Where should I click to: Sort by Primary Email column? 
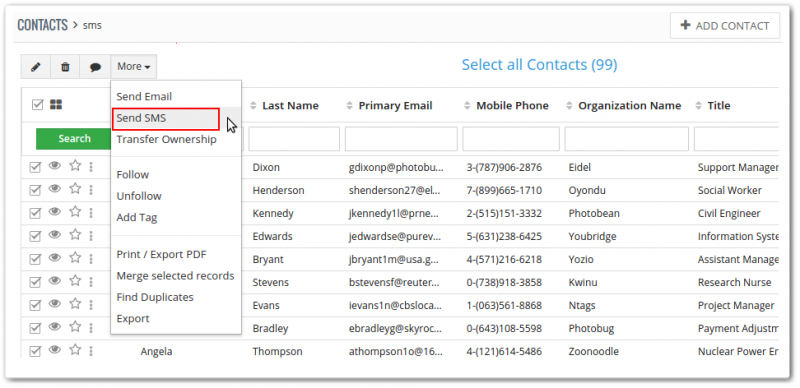395,106
